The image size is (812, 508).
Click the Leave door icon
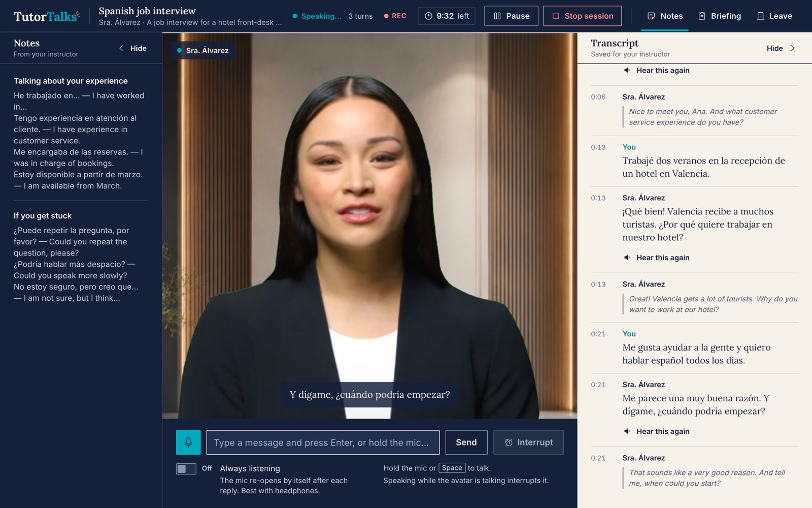click(760, 16)
